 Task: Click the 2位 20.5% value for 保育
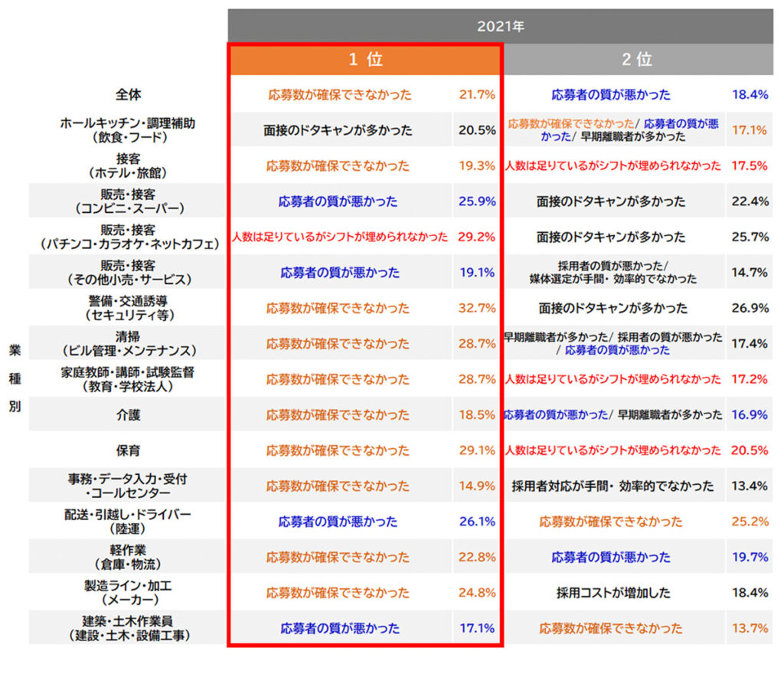749,450
